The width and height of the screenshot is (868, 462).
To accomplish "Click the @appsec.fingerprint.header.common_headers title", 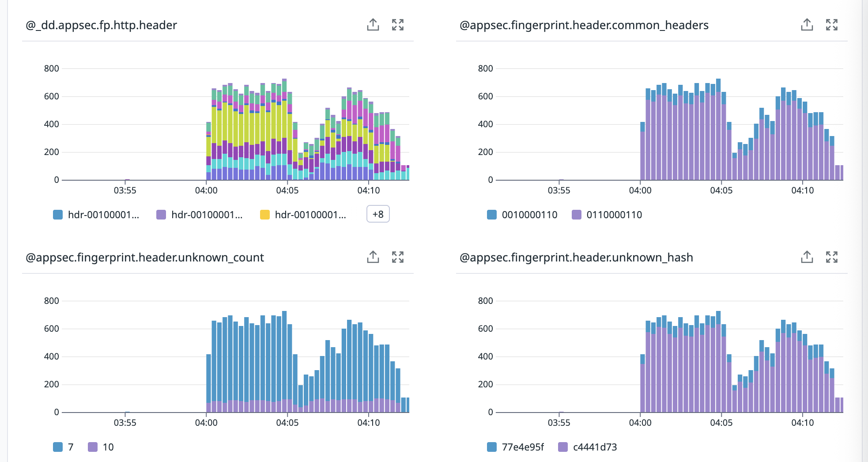I will [x=584, y=25].
